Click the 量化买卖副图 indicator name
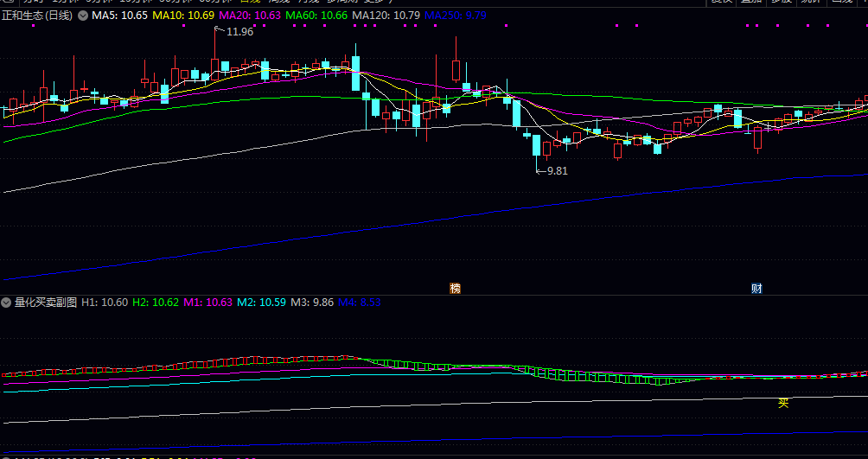 (x=45, y=303)
